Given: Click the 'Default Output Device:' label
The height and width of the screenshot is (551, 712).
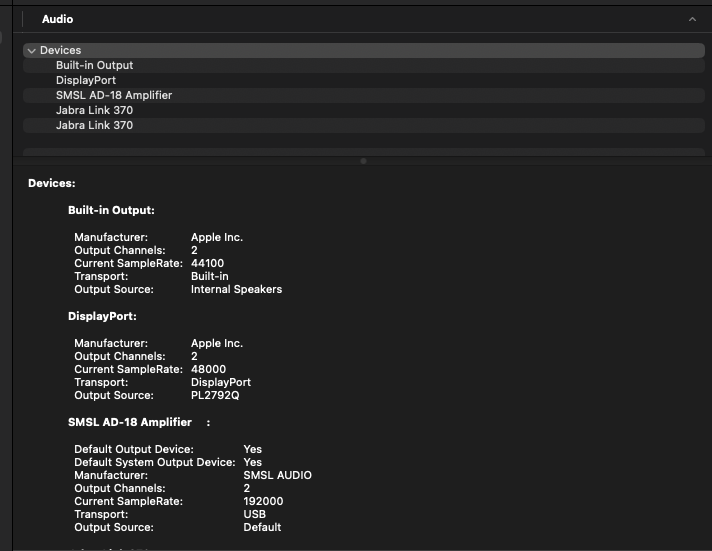Looking at the screenshot, I should 134,449.
